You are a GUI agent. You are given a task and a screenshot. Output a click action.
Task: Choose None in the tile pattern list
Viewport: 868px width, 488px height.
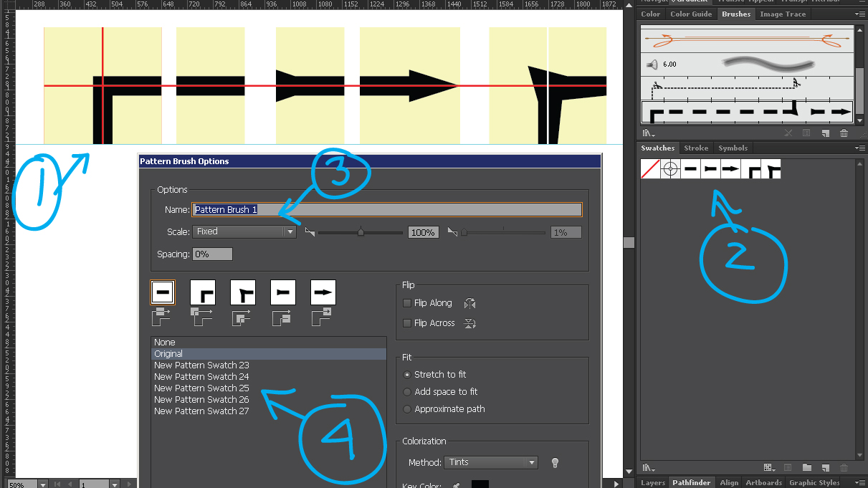pos(268,343)
